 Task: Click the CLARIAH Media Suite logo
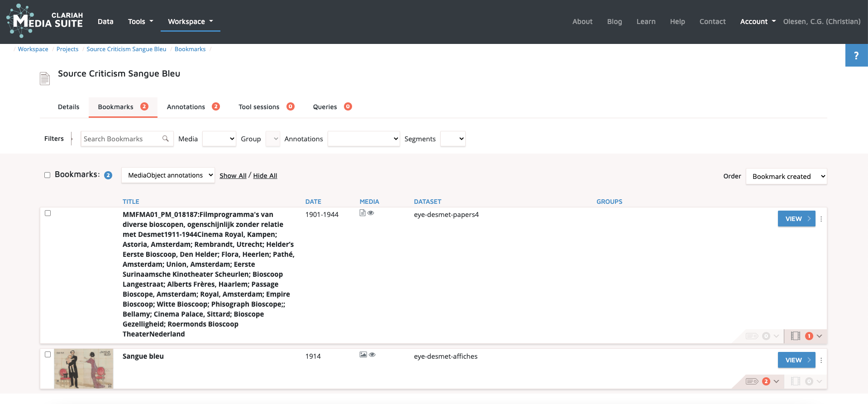[44, 21]
